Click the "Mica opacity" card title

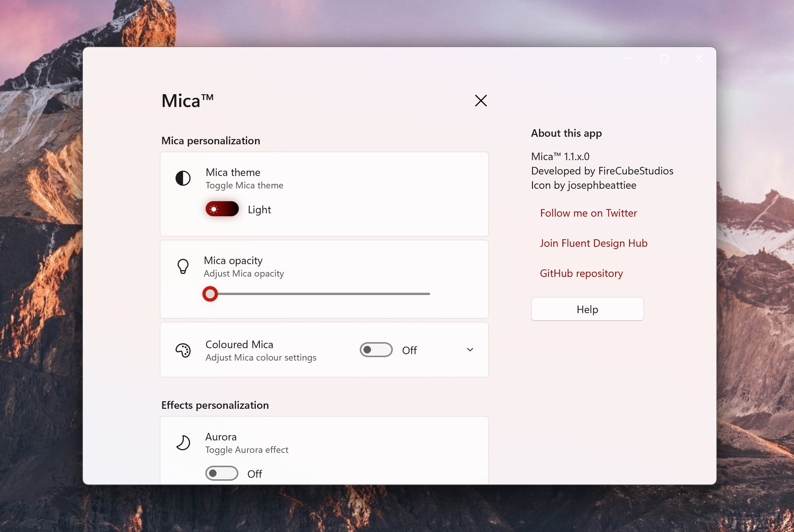click(x=233, y=260)
